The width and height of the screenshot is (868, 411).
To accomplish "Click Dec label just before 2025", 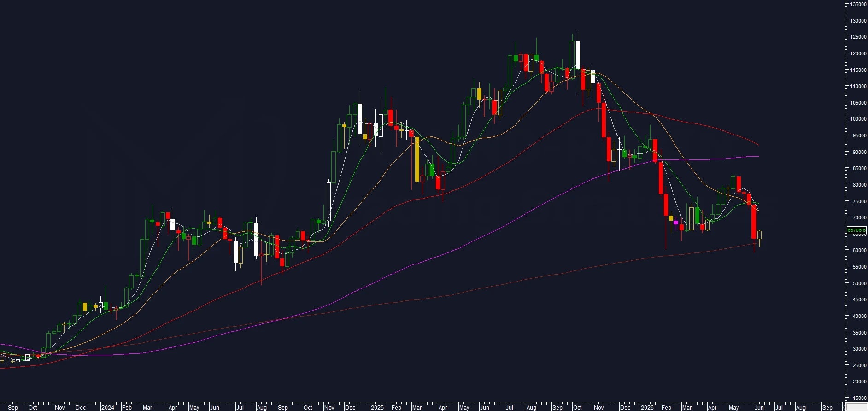I will tap(350, 407).
